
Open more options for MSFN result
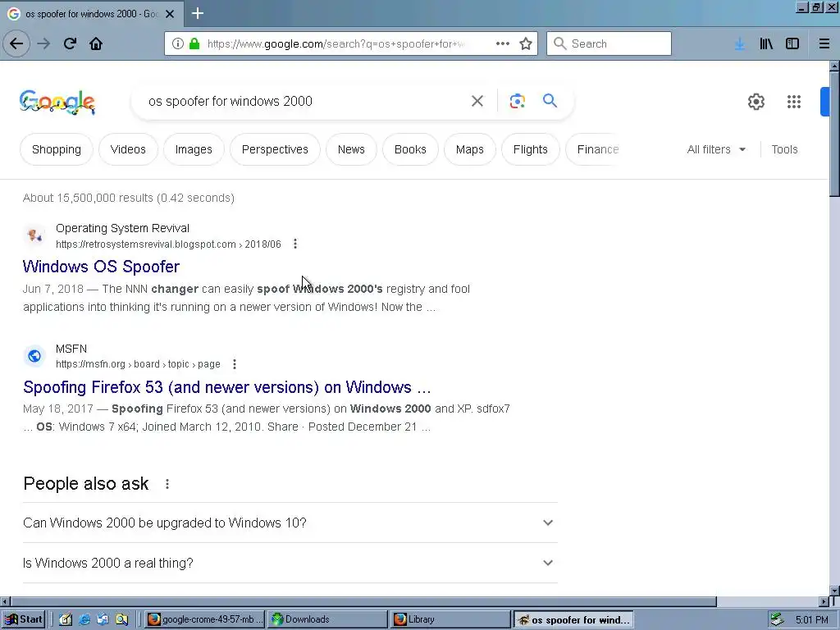pos(235,364)
